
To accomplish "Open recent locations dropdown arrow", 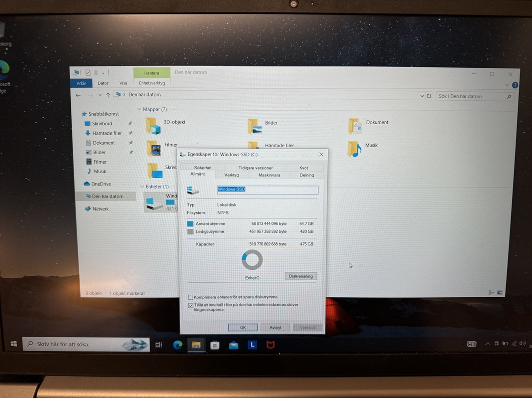I will [x=100, y=95].
